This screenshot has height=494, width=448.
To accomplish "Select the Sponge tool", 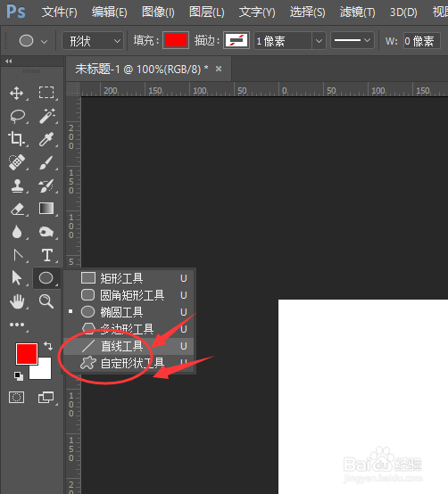I will pyautogui.click(x=46, y=232).
